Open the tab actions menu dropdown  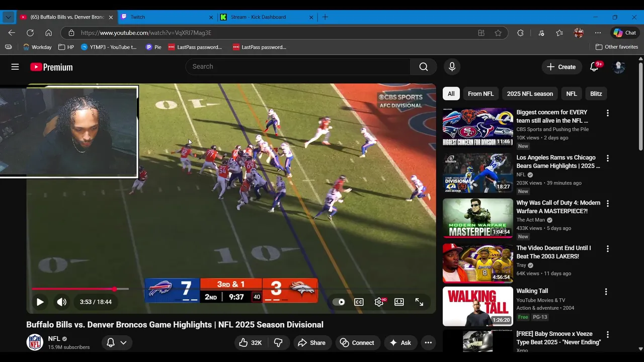pos(8,17)
